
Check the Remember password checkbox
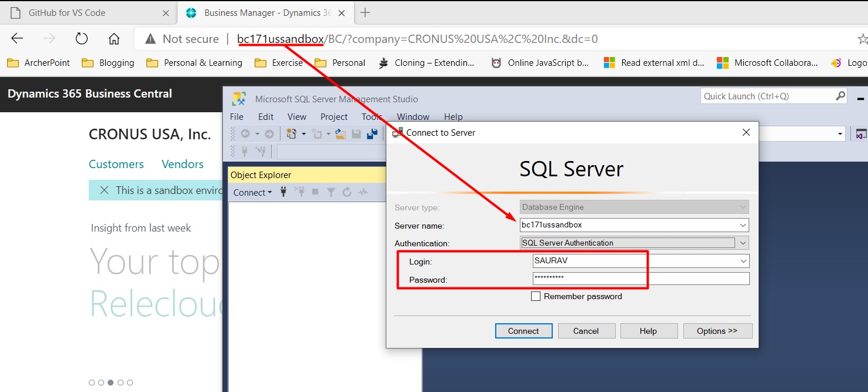coord(536,296)
